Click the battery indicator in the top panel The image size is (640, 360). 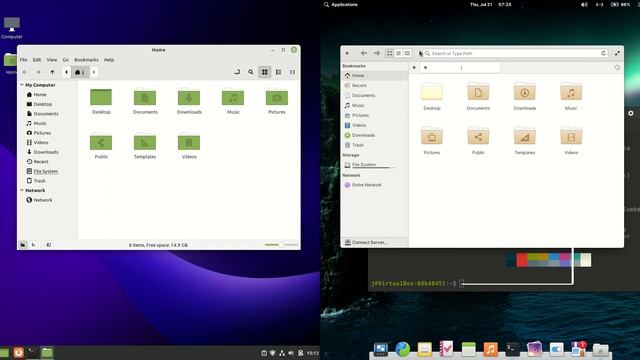pos(620,4)
